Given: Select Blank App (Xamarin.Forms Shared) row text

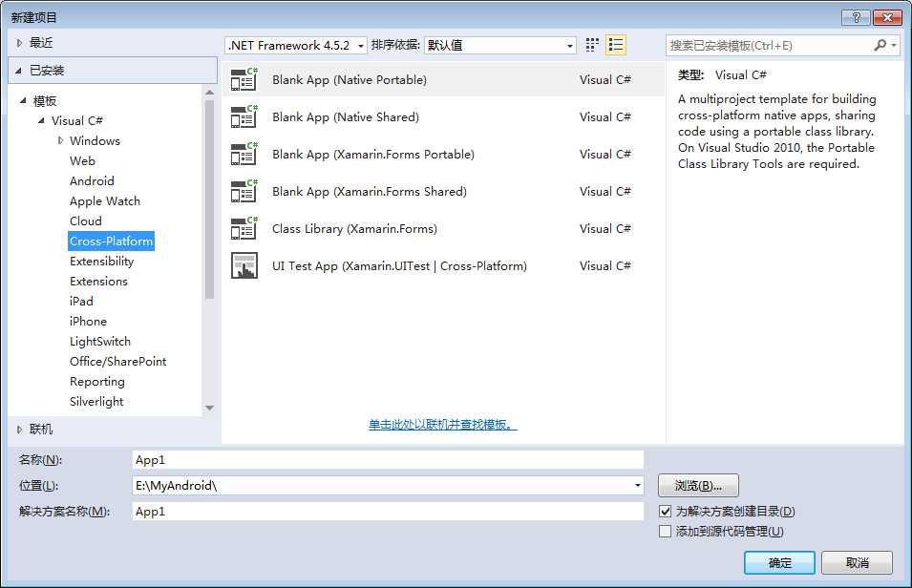Looking at the screenshot, I should [370, 191].
